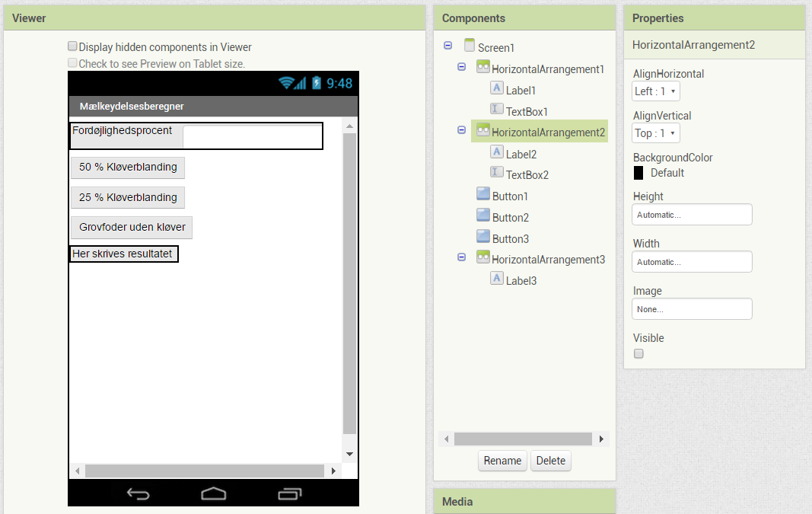The image size is (812, 514).
Task: Open the AlignVertical dropdown
Action: tap(656, 133)
